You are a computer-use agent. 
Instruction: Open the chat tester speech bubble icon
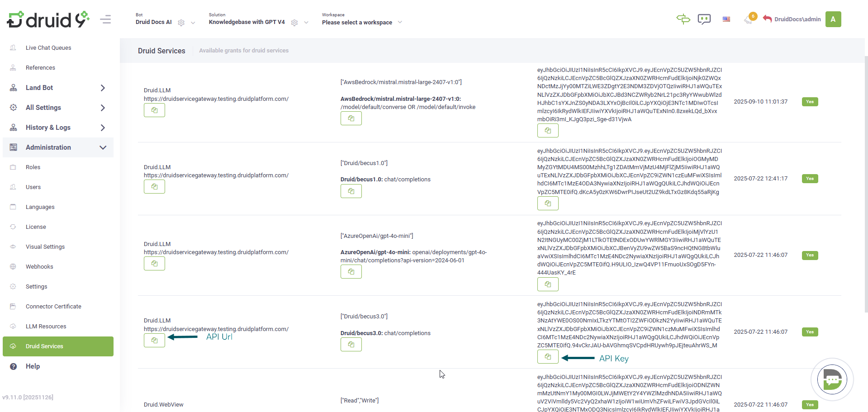point(704,19)
